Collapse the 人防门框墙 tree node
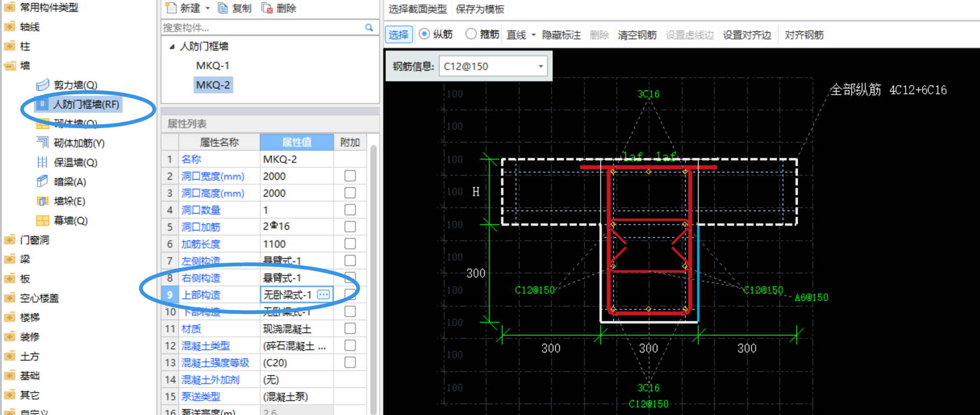Image resolution: width=980 pixels, height=415 pixels. coord(172,47)
